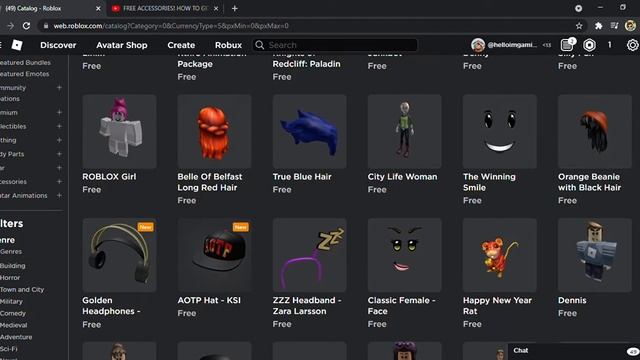Expand the Avatar Animations category plus
Screen dimensions: 640x360
pos(59,196)
